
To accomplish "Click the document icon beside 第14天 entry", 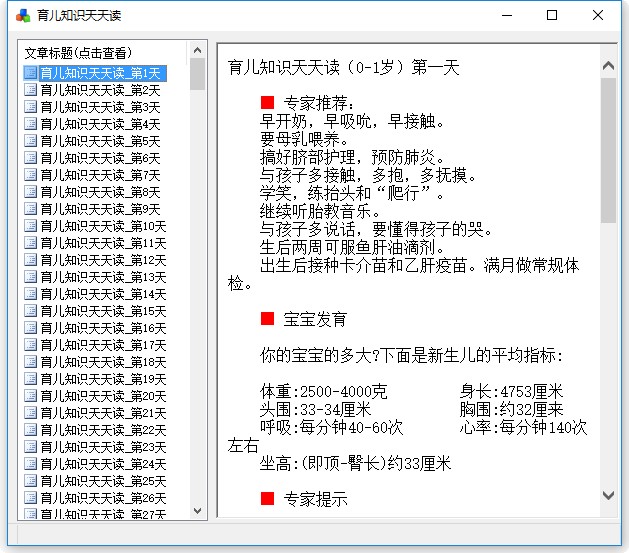I will coord(30,294).
